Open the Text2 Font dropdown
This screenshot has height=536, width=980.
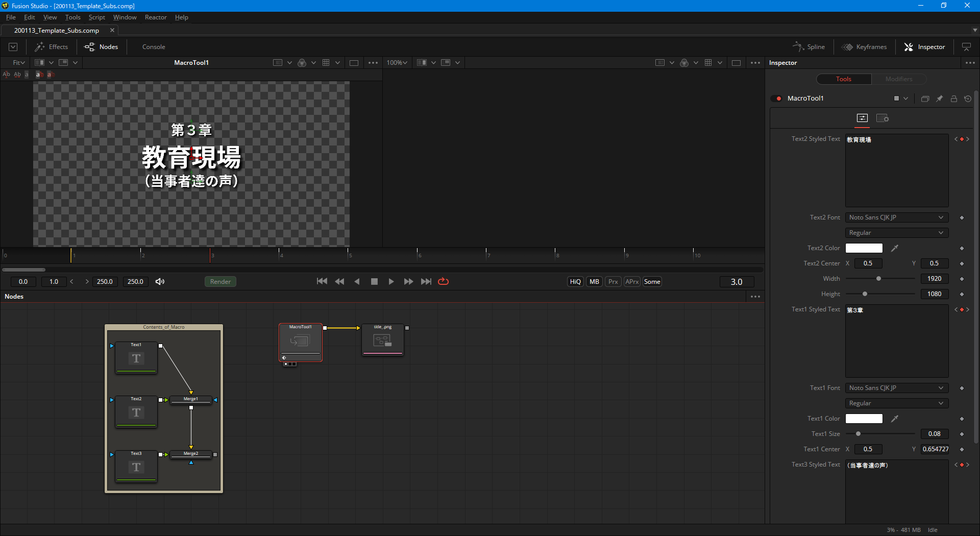[x=897, y=217]
